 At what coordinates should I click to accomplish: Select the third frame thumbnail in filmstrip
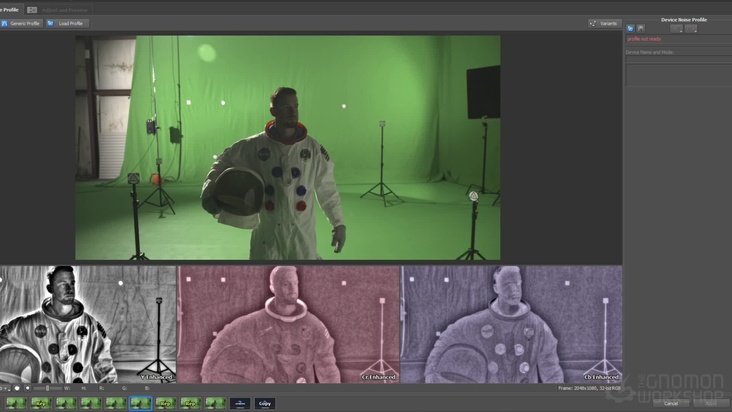66,403
